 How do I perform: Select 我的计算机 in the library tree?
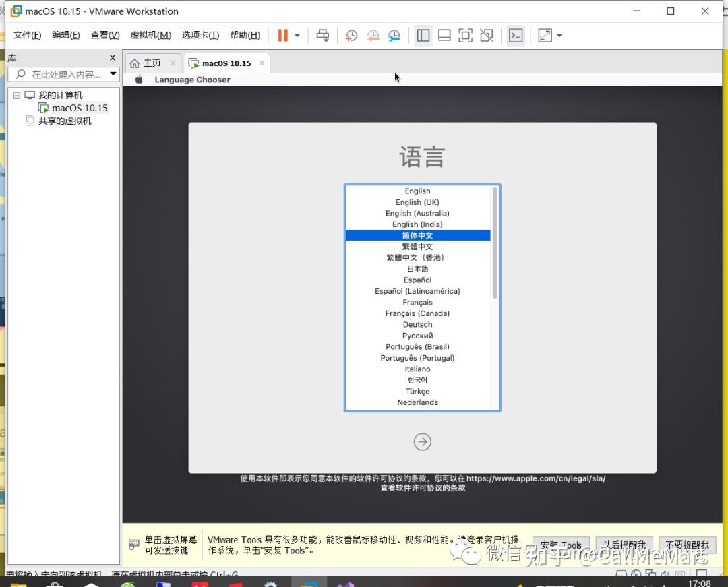61,95
